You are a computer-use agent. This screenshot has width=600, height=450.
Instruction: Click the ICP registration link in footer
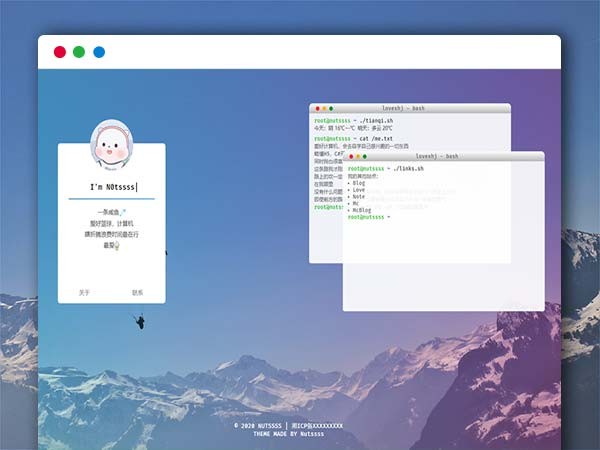(x=317, y=426)
